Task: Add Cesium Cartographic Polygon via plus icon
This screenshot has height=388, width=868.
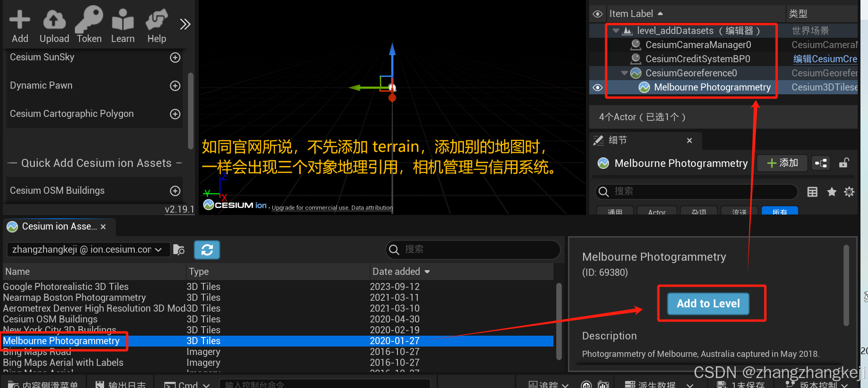Action: pos(175,114)
